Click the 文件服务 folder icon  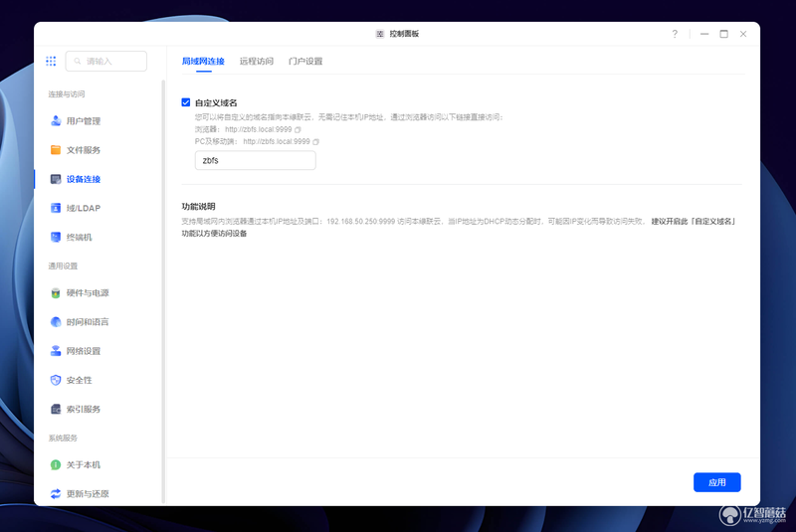(x=56, y=149)
